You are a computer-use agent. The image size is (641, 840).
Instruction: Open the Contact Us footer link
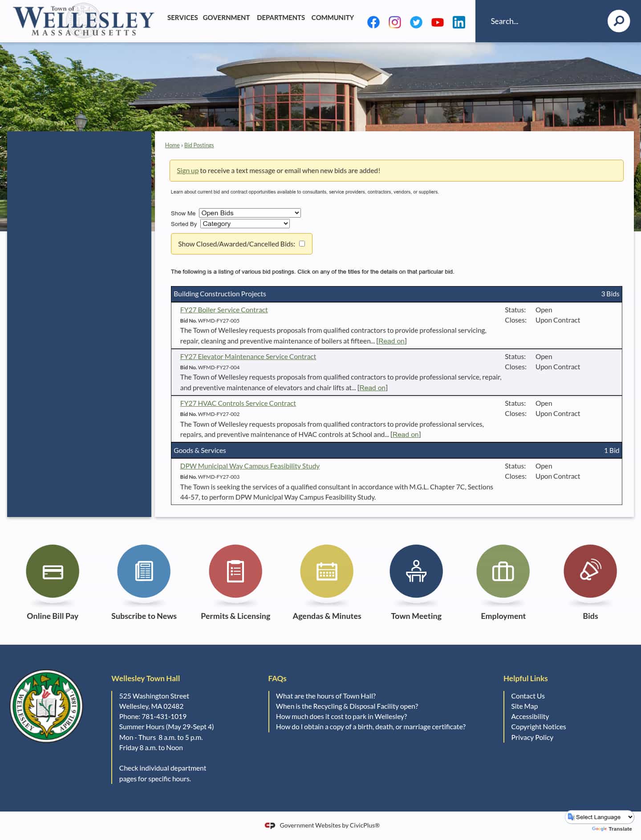click(x=527, y=696)
